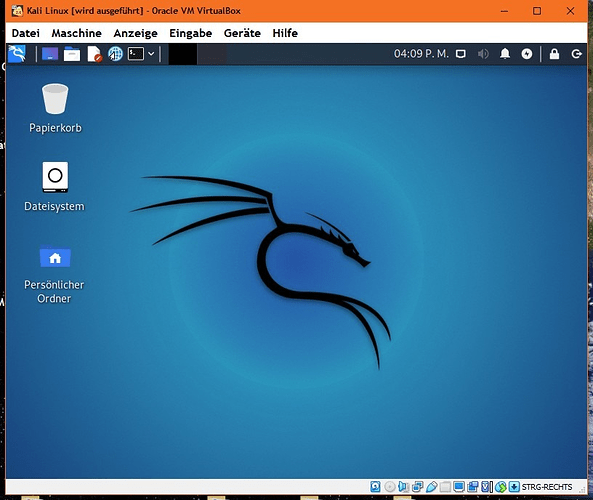Viewport: 593px width, 500px height.
Task: Open the text editor panel launcher
Action: [95, 54]
